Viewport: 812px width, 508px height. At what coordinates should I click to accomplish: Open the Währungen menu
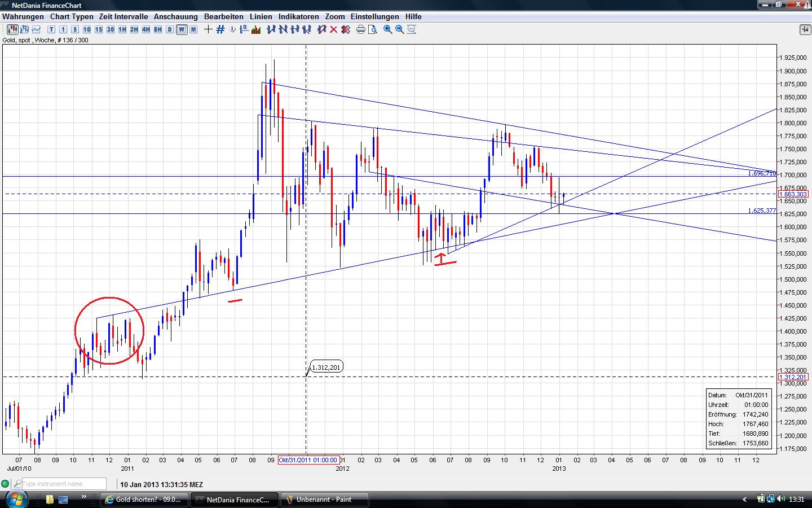pos(23,16)
